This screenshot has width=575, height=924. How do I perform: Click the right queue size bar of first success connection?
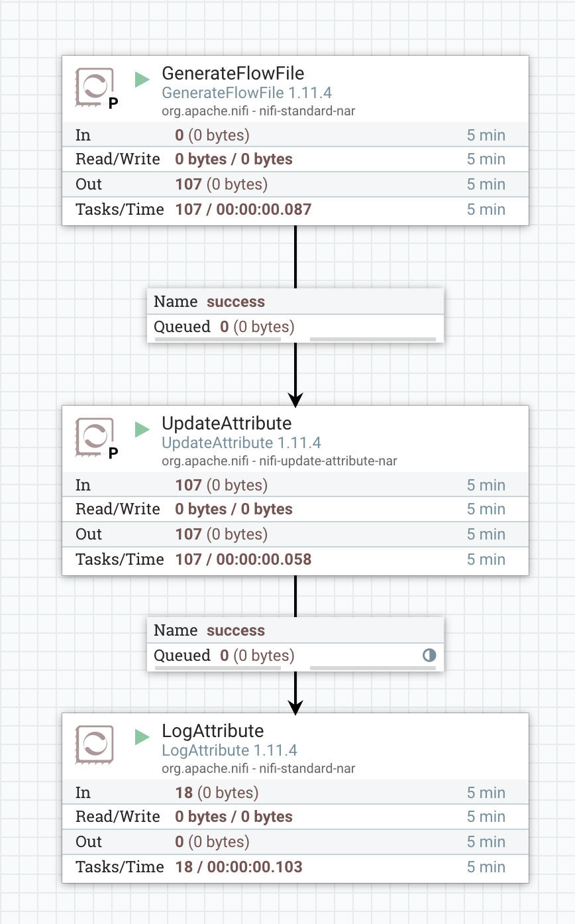pyautogui.click(x=373, y=339)
